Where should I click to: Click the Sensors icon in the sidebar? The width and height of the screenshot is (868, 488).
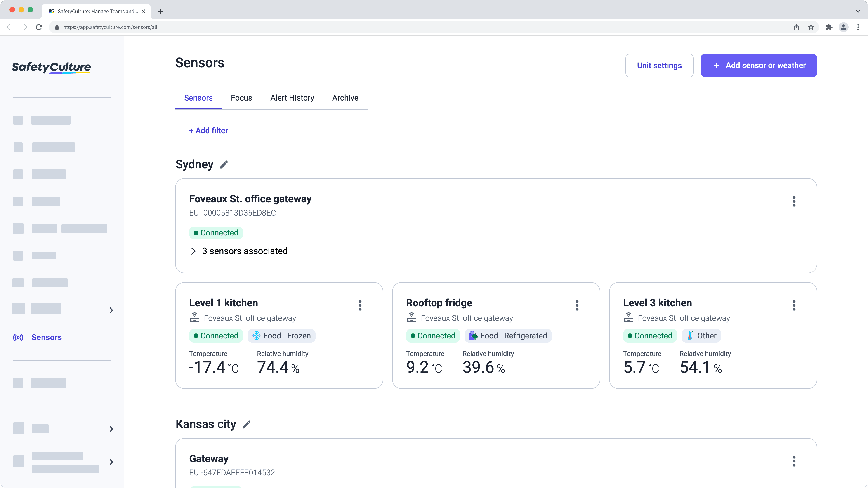point(18,337)
